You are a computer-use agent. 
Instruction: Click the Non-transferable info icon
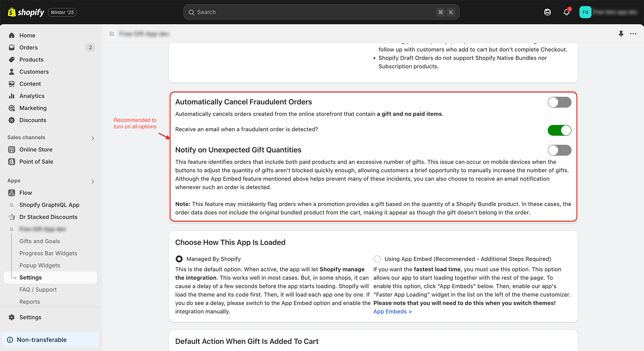pyautogui.click(x=10, y=340)
